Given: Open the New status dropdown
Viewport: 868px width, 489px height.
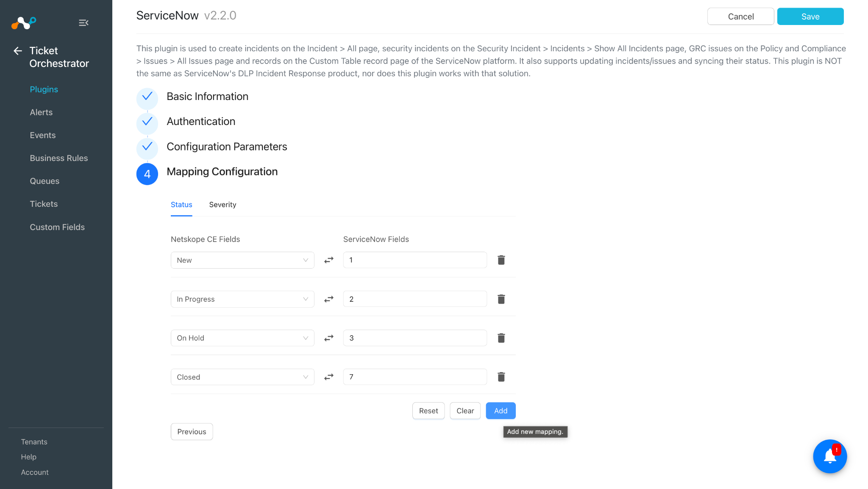Looking at the screenshot, I should (x=242, y=260).
